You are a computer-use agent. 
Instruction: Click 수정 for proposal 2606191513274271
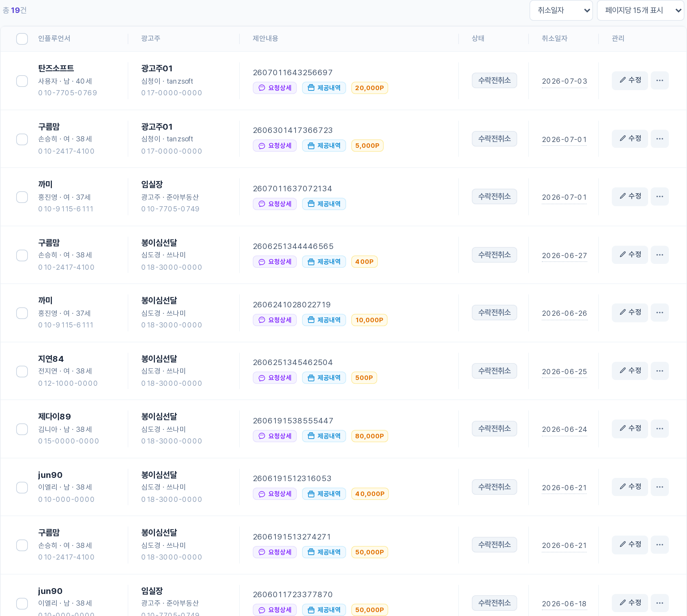(630, 545)
